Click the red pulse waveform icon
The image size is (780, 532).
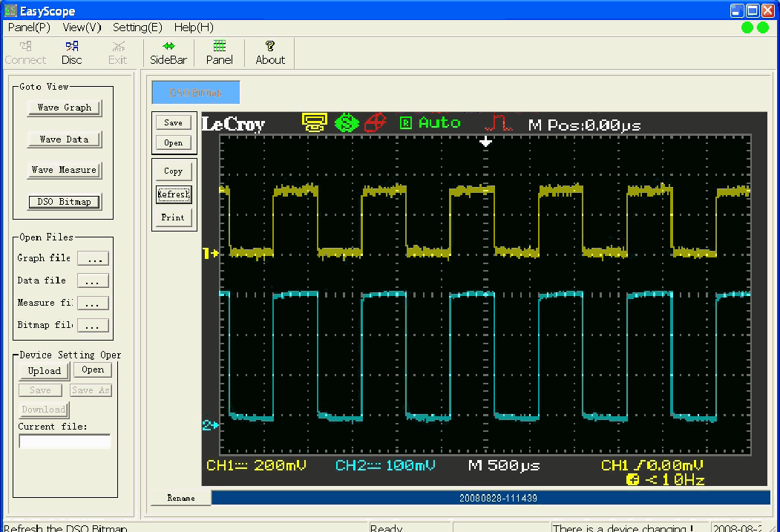[499, 123]
